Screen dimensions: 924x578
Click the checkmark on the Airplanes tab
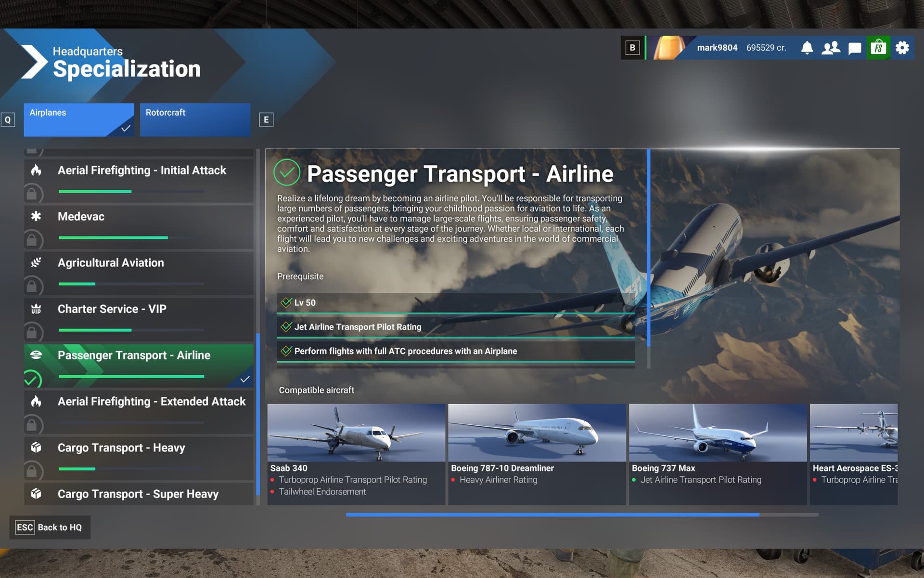tap(126, 128)
